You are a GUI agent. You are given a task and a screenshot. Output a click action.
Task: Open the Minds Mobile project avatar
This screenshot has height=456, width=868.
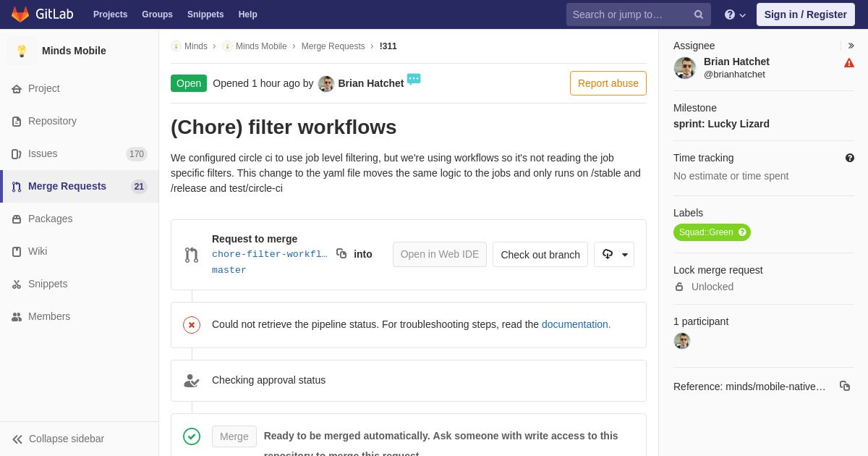click(x=22, y=51)
